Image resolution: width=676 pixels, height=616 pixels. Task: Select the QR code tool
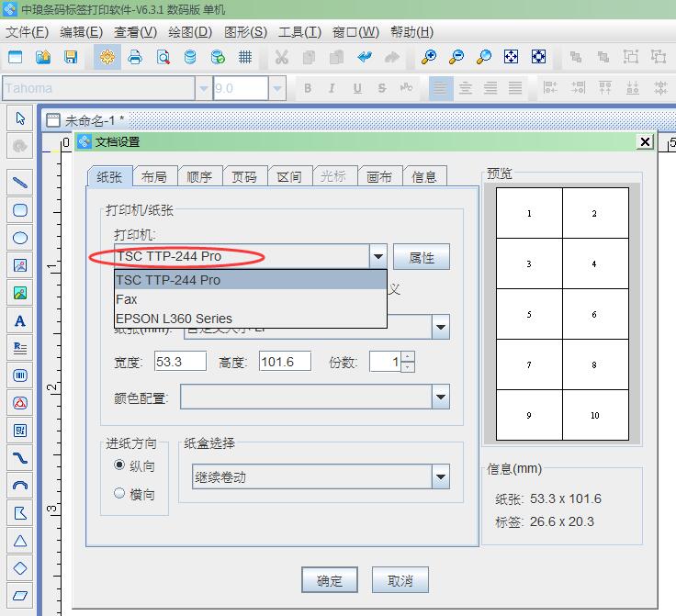(19, 430)
